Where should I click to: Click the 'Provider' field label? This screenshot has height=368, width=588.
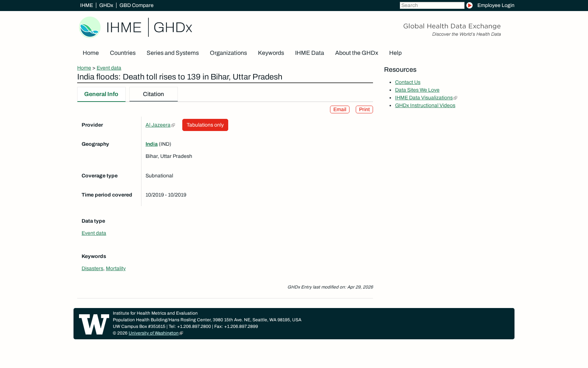coord(92,125)
